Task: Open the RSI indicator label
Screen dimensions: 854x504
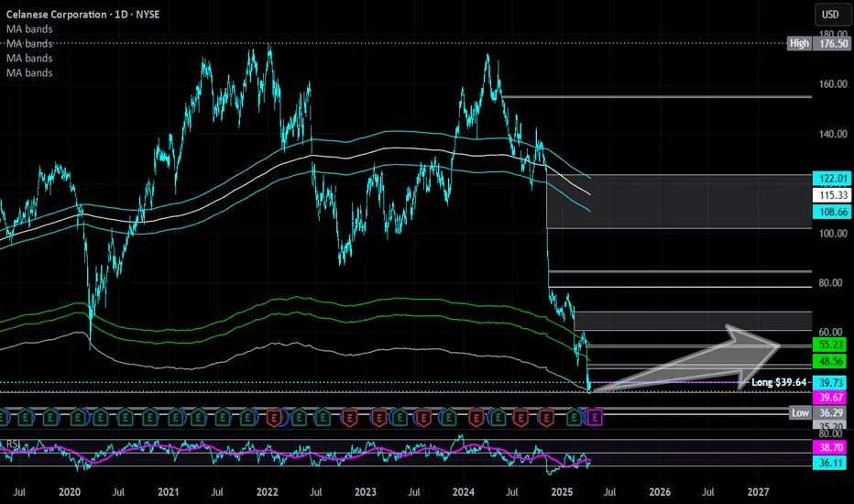Action: pos(13,444)
